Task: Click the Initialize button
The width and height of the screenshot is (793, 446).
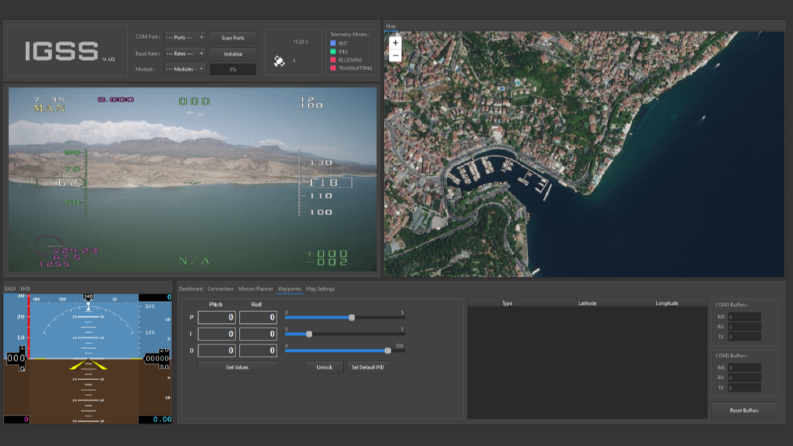Action: pyautogui.click(x=233, y=54)
